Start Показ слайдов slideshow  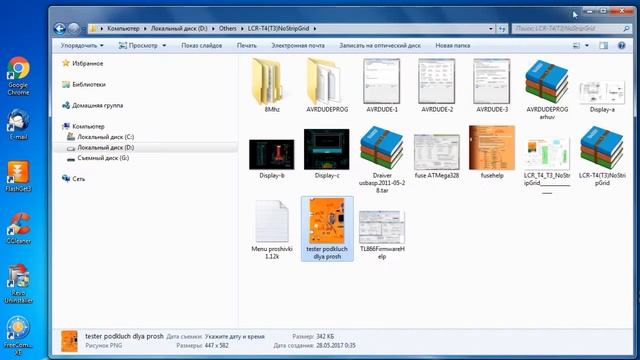click(202, 46)
